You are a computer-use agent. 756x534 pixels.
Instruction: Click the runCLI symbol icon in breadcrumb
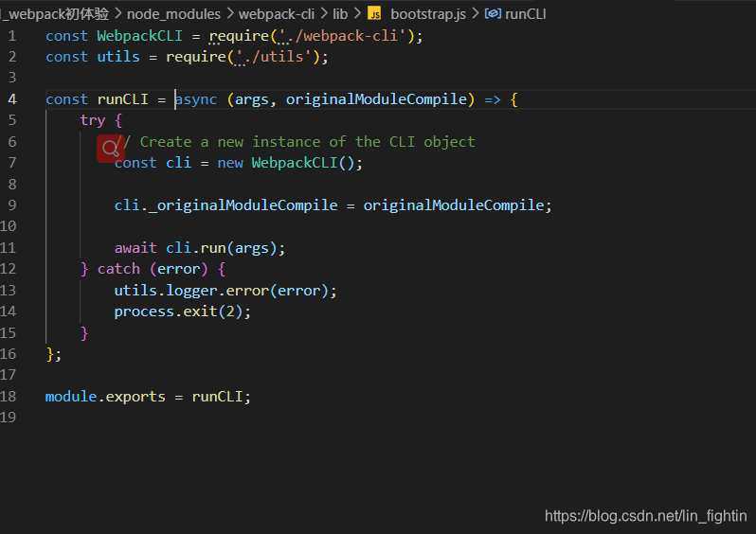tap(493, 13)
